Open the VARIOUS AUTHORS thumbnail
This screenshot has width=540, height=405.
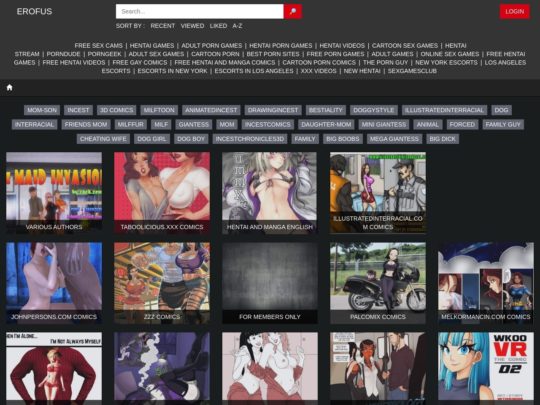point(54,193)
